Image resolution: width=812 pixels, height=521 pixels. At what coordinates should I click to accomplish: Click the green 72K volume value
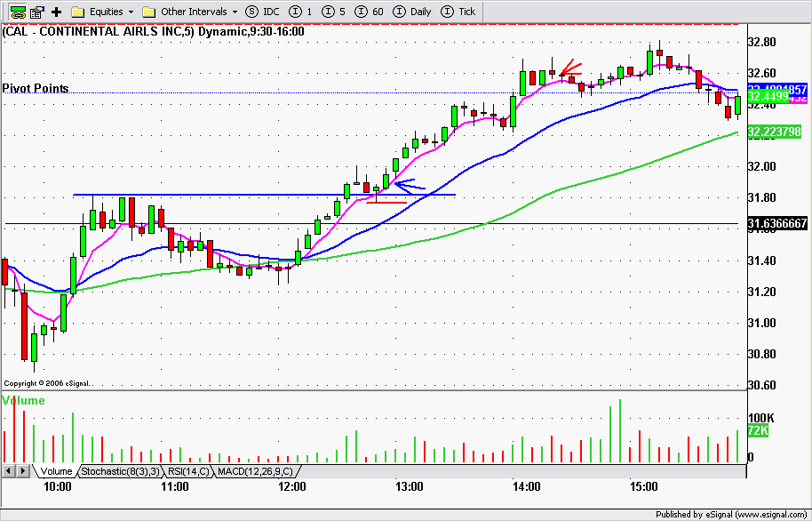pos(758,430)
